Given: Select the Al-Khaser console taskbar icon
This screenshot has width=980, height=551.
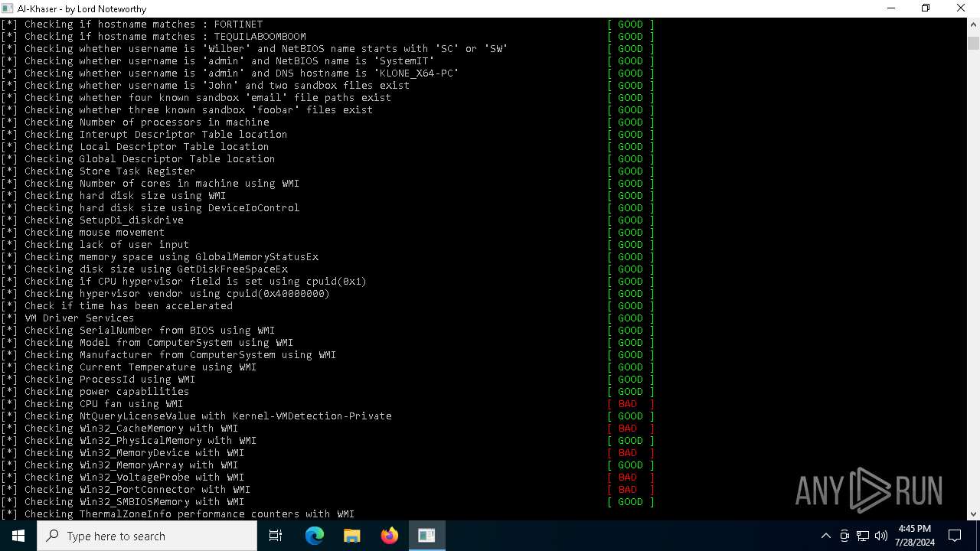Looking at the screenshot, I should pos(426,536).
